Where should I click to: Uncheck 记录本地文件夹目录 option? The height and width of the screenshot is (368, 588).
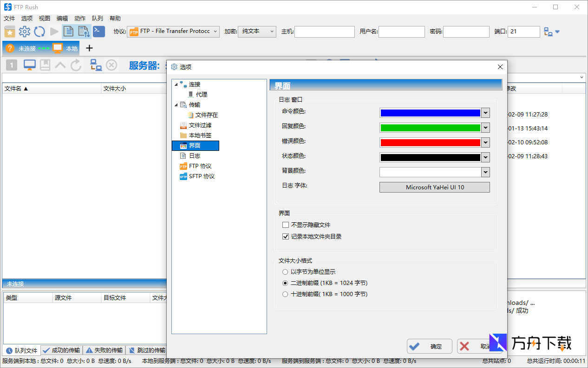tap(285, 236)
